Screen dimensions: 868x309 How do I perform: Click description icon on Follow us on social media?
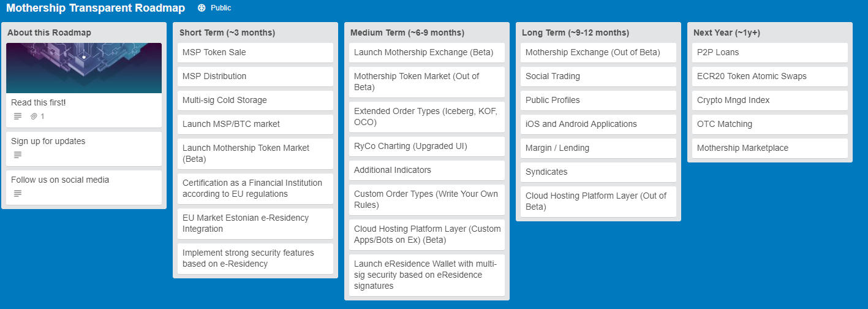pos(17,193)
